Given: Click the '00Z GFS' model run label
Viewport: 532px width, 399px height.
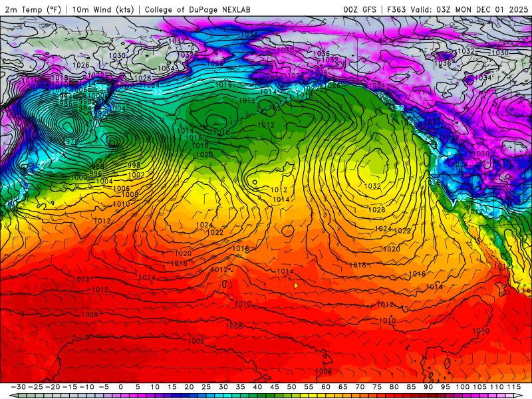Looking at the screenshot, I should click(x=360, y=9).
